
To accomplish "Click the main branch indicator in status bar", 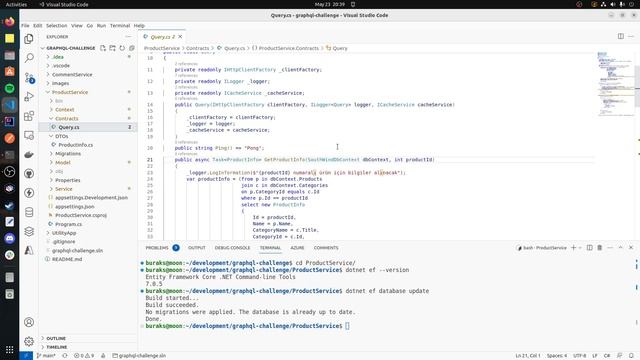I will click(46, 356).
